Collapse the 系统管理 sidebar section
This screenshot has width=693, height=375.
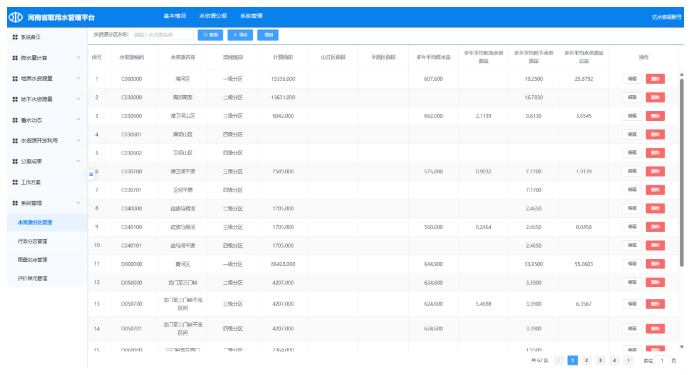pos(47,203)
